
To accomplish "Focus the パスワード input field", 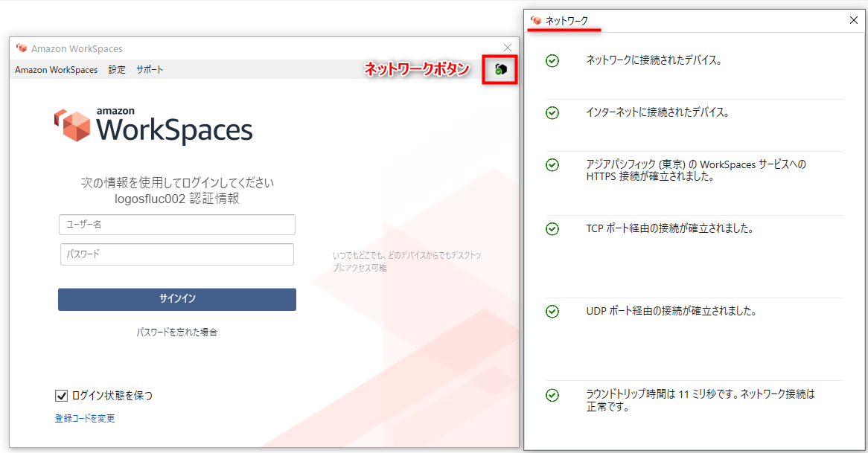I will [177, 254].
